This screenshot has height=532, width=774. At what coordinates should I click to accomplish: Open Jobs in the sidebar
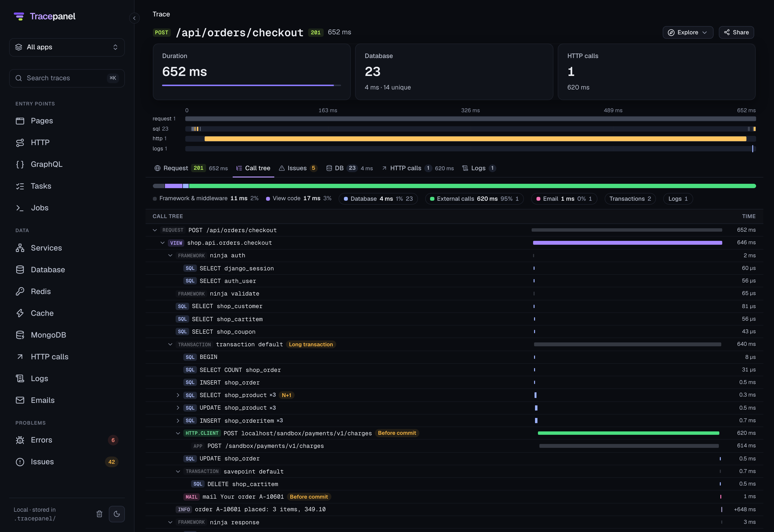[67, 208]
